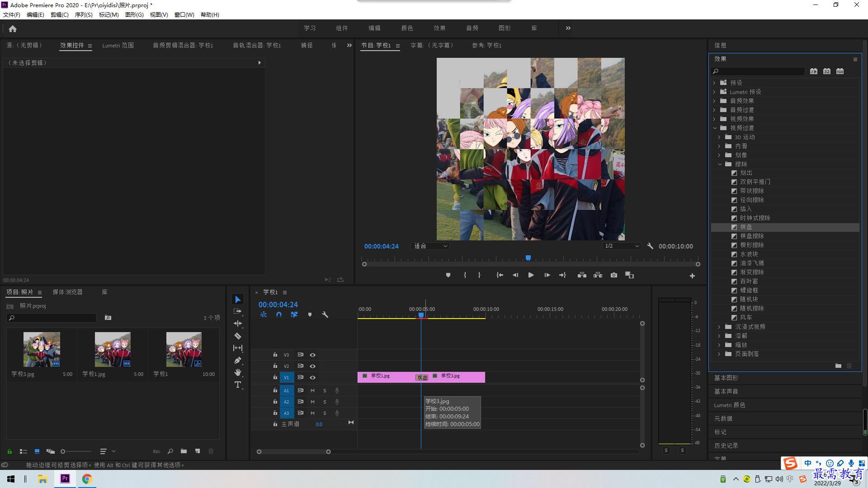The width and height of the screenshot is (868, 488).
Task: Expand the 音频效果 folder
Action: [x=715, y=101]
